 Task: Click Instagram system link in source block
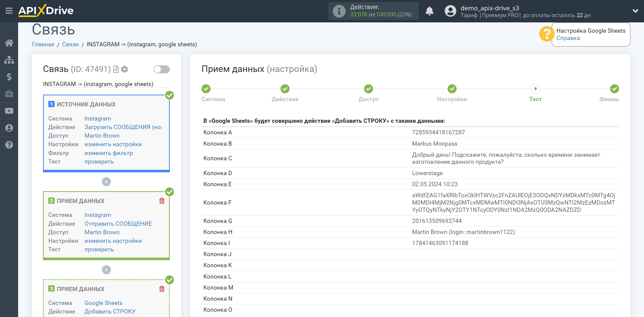(98, 118)
